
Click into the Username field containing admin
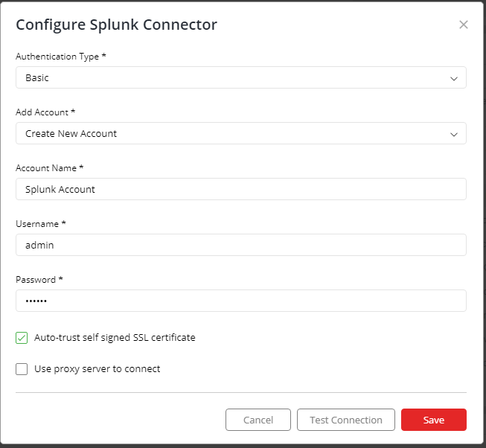pos(241,245)
